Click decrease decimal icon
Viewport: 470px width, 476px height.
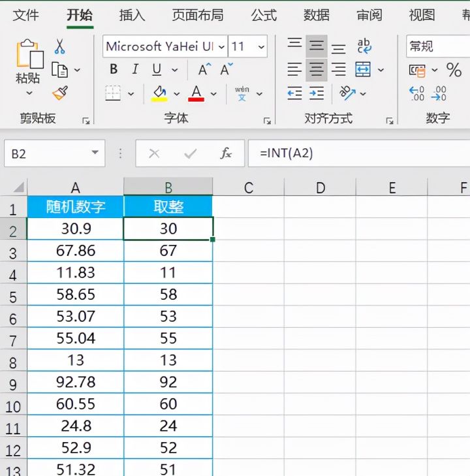(439, 93)
